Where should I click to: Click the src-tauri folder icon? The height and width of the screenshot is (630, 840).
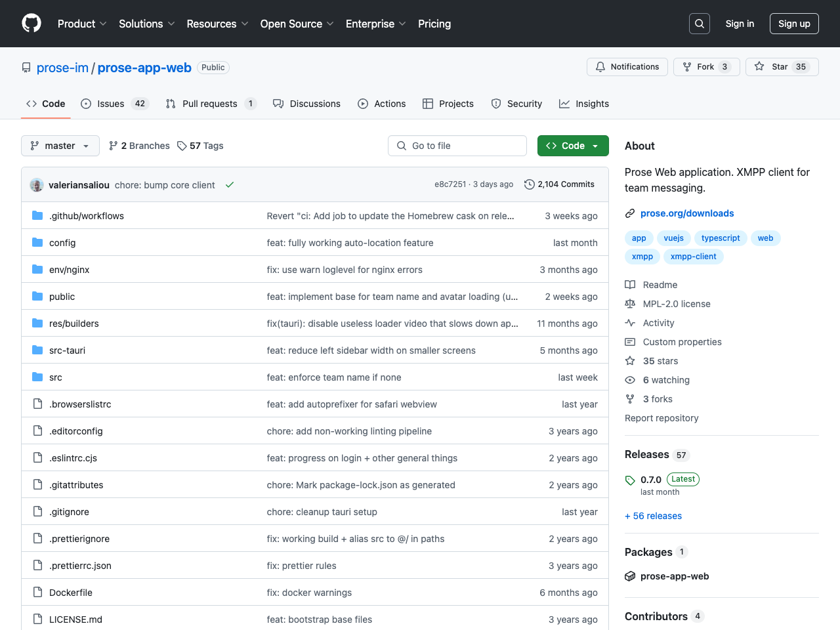[x=37, y=350]
